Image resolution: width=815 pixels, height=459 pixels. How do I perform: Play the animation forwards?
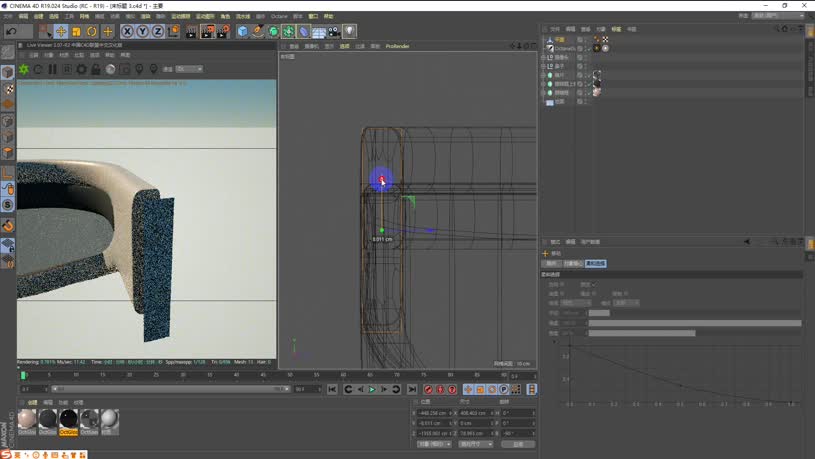[x=372, y=389]
